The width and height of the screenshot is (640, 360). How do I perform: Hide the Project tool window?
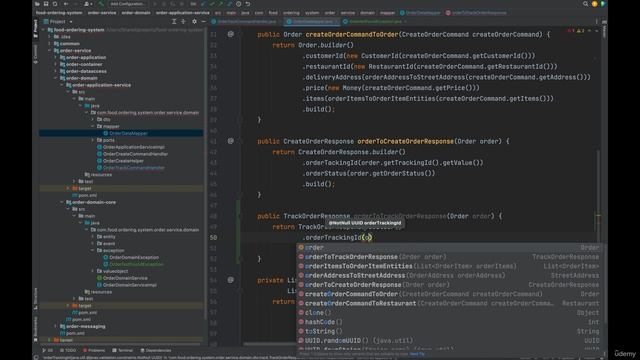(x=203, y=21)
